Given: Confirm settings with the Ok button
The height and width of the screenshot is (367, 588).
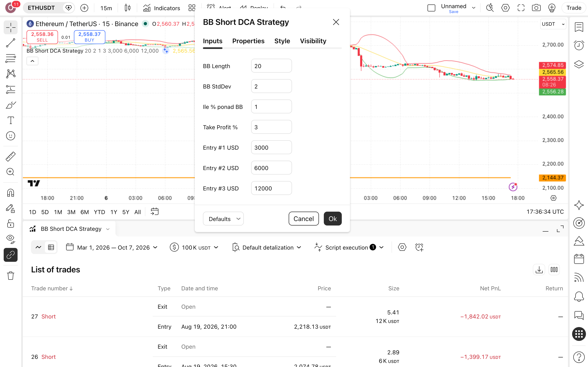Looking at the screenshot, I should (x=333, y=219).
